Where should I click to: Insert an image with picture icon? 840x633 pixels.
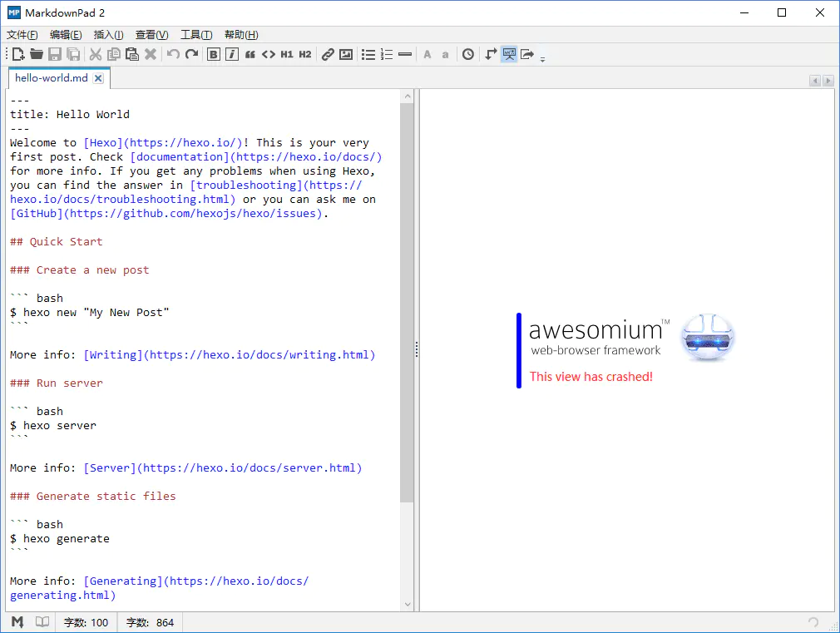coord(346,54)
